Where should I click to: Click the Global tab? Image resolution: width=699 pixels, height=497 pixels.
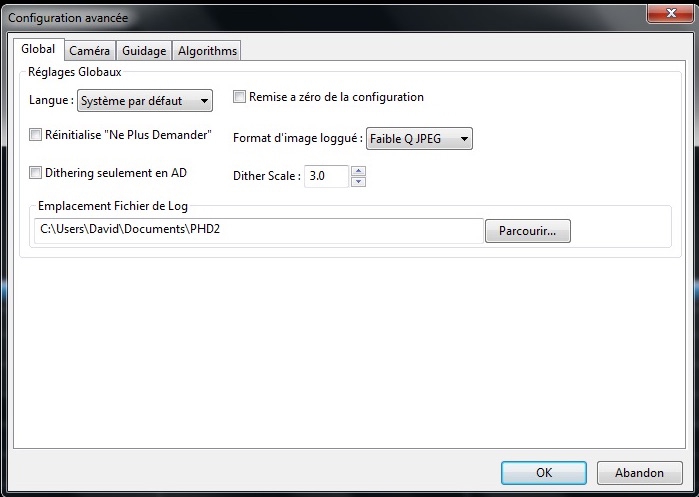coord(38,49)
